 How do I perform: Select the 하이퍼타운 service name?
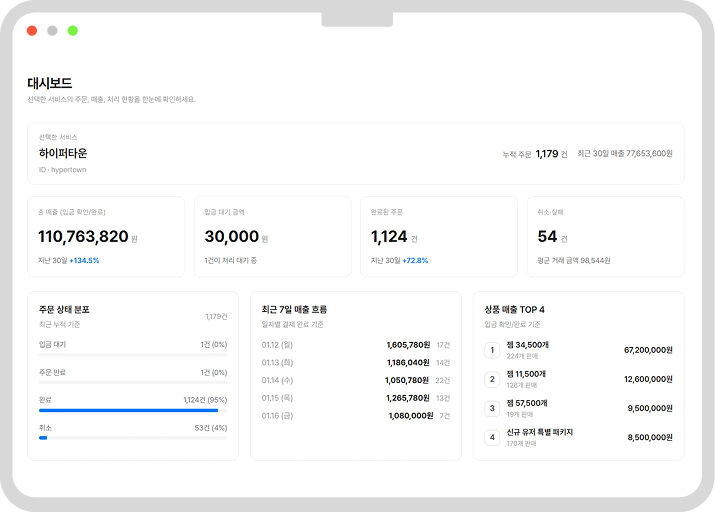pyautogui.click(x=63, y=153)
